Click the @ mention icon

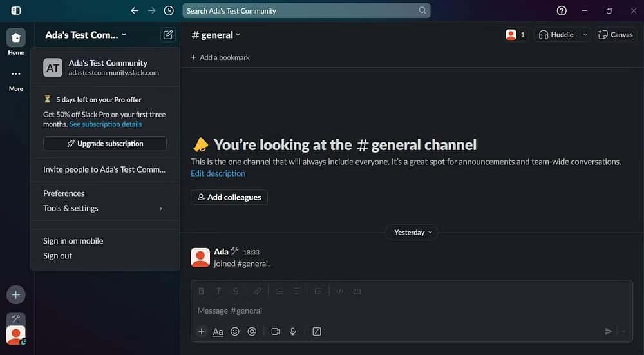[252, 332]
